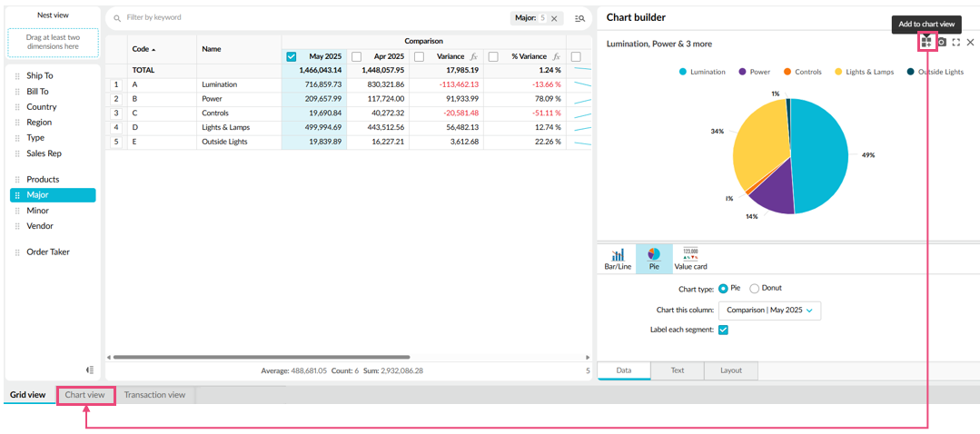Click the Filter by keyword search field

coord(309,17)
